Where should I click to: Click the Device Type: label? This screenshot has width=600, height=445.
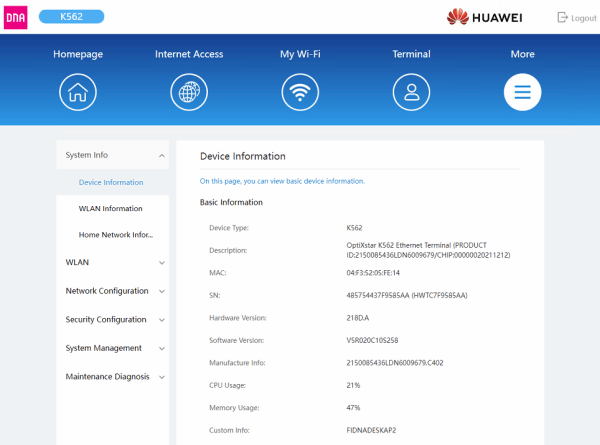click(x=229, y=228)
